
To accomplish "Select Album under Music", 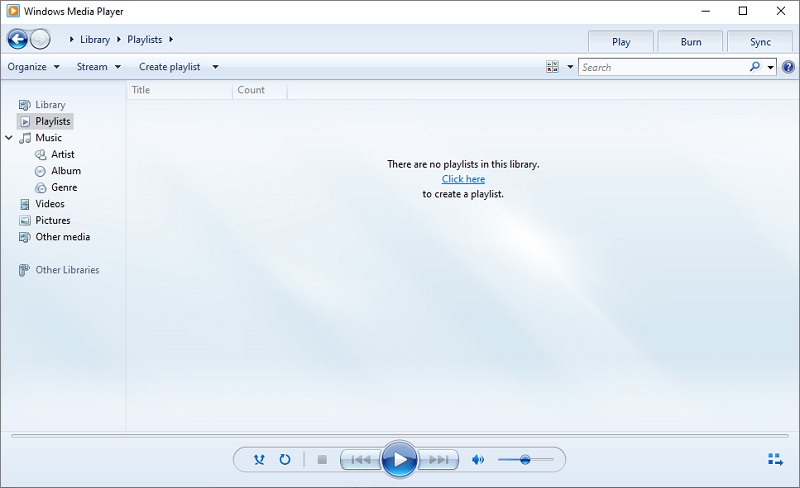I will 66,170.
